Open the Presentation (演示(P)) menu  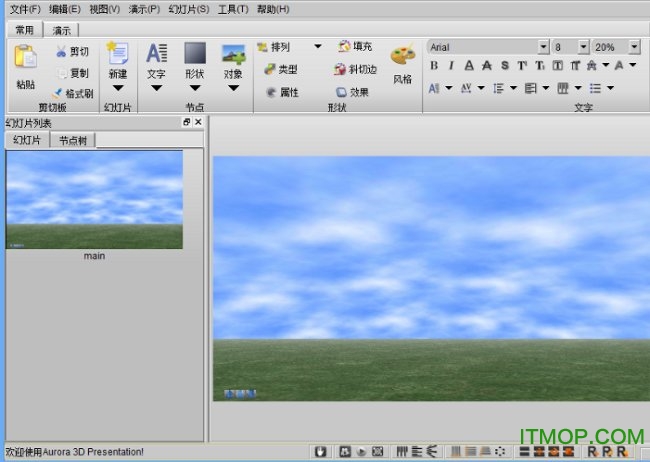coord(144,9)
